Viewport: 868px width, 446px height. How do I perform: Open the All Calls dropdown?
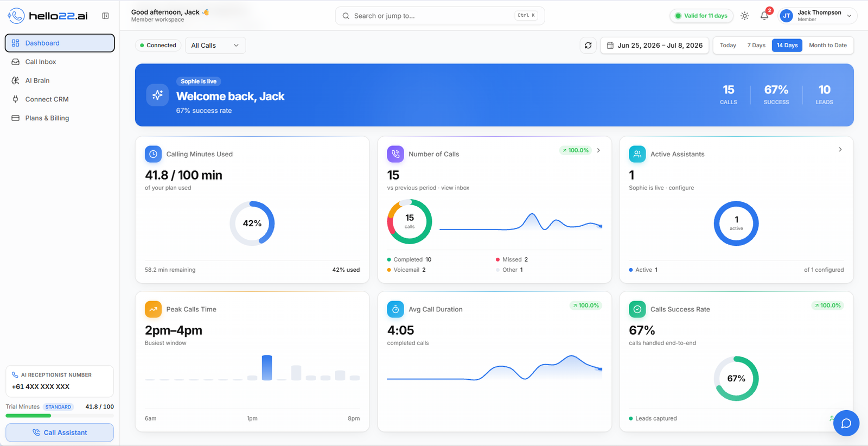(215, 46)
